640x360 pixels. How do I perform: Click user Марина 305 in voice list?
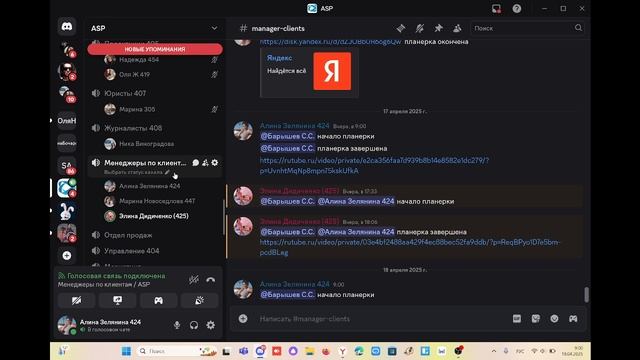(x=137, y=109)
